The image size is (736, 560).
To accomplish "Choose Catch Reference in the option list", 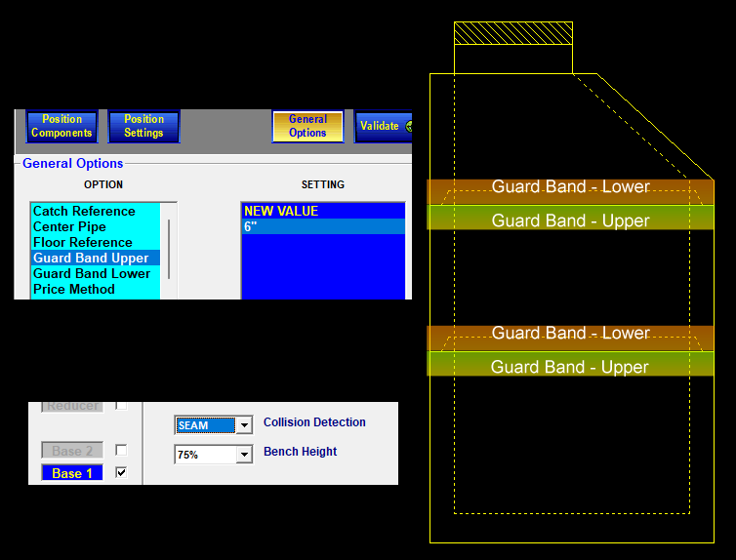I will 84,211.
